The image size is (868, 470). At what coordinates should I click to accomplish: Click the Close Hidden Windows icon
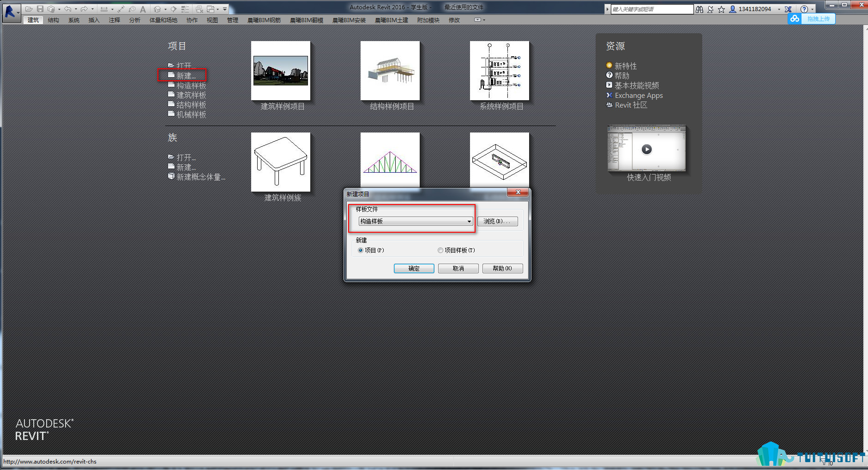pos(199,9)
